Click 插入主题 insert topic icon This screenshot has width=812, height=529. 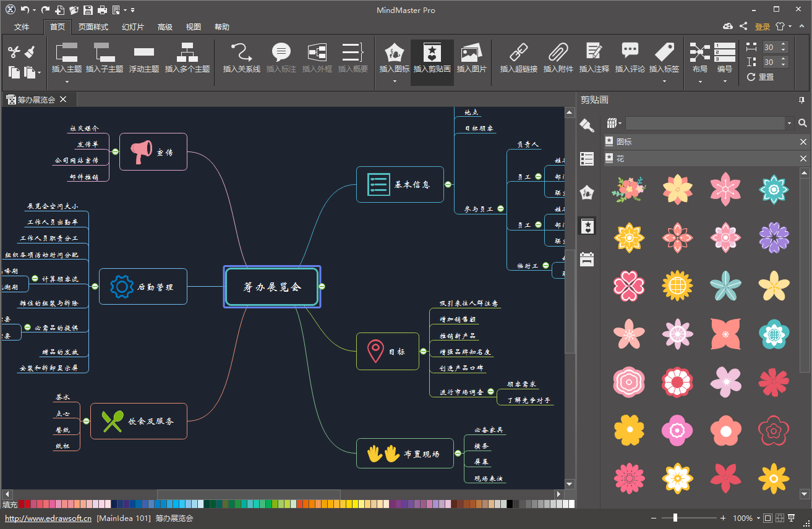click(67, 53)
